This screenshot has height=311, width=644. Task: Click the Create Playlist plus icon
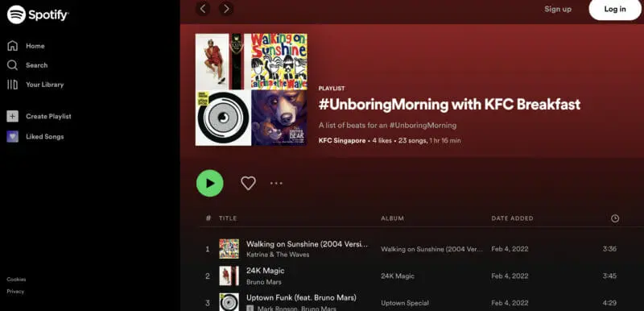(13, 116)
